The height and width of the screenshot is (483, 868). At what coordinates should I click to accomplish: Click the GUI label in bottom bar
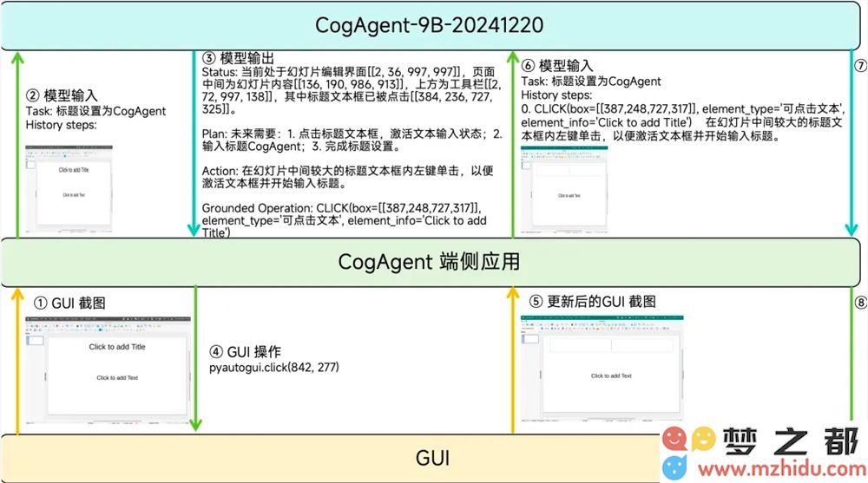pyautogui.click(x=432, y=458)
